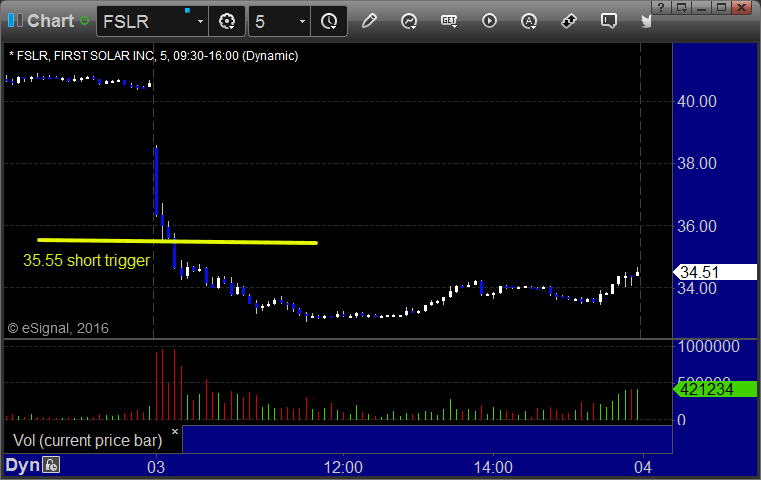The height and width of the screenshot is (480, 761).
Task: Minimize the chart window
Action: (x=701, y=7)
